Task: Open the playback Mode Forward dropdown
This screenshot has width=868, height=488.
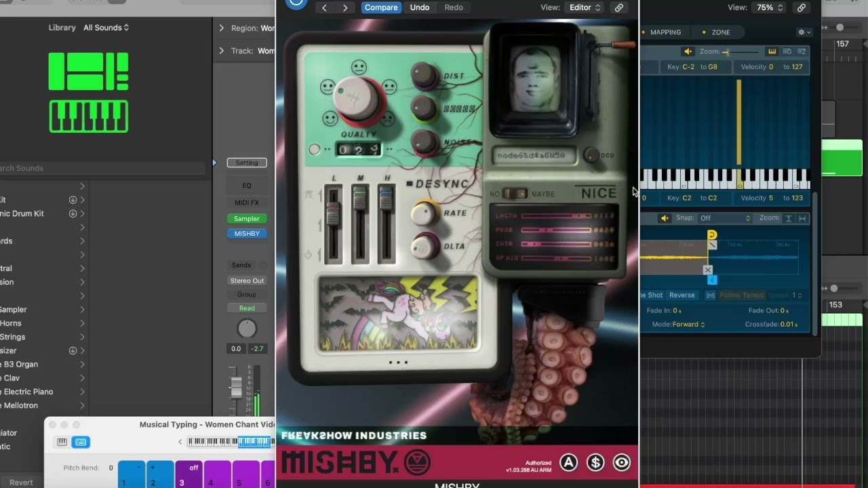Action: [688, 324]
